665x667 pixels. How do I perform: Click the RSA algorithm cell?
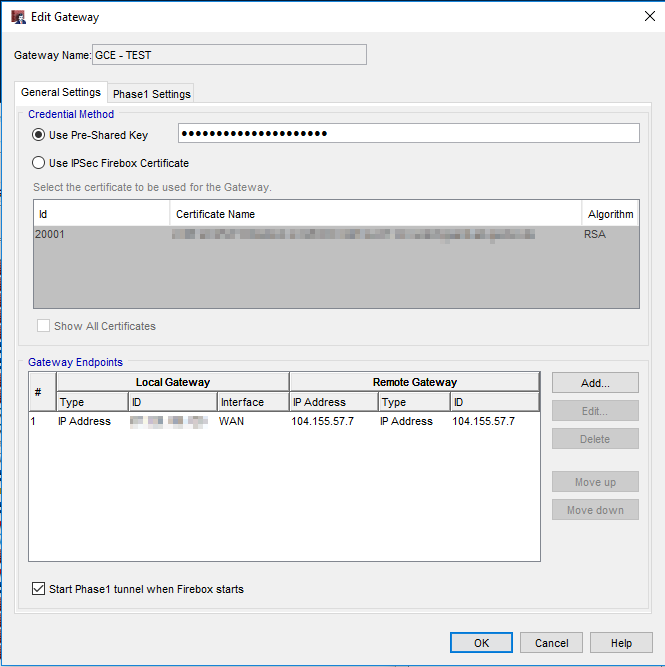click(594, 234)
